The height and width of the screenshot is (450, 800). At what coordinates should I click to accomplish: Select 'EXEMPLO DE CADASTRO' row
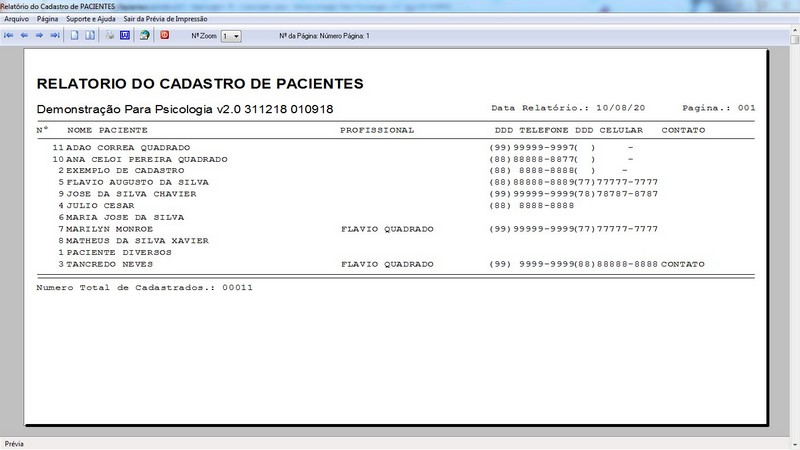coord(126,170)
